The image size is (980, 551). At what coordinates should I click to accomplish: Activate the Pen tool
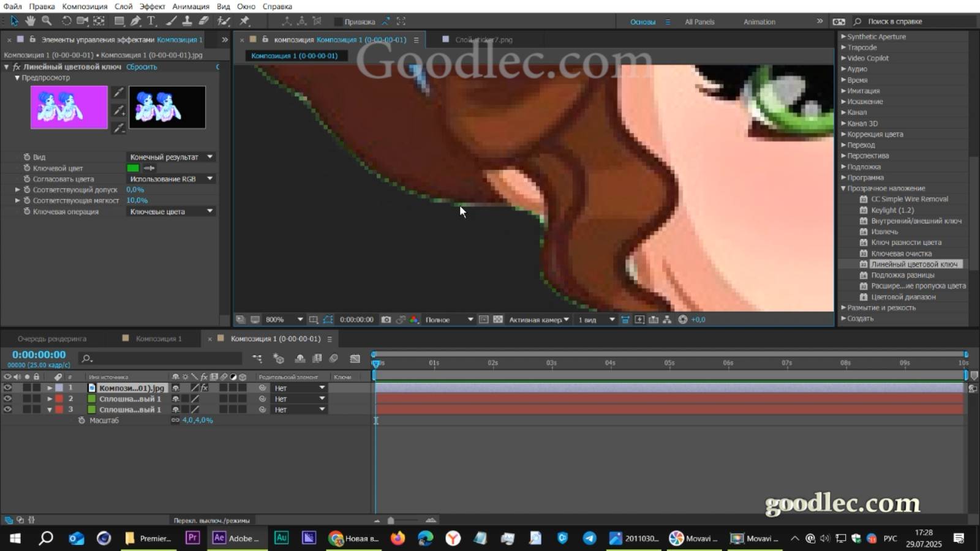135,20
